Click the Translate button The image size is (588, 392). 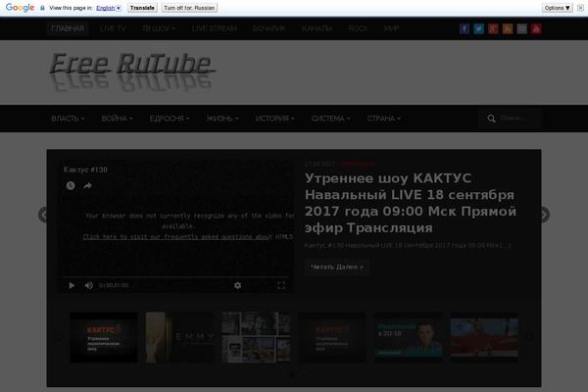coord(142,8)
